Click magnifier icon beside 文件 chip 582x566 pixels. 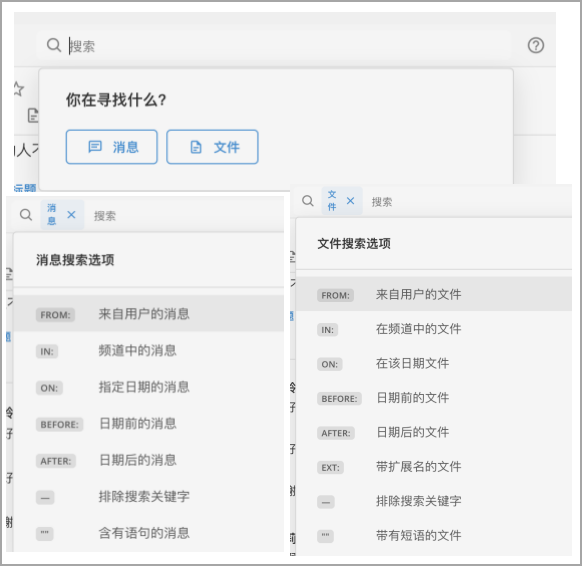[x=308, y=201]
